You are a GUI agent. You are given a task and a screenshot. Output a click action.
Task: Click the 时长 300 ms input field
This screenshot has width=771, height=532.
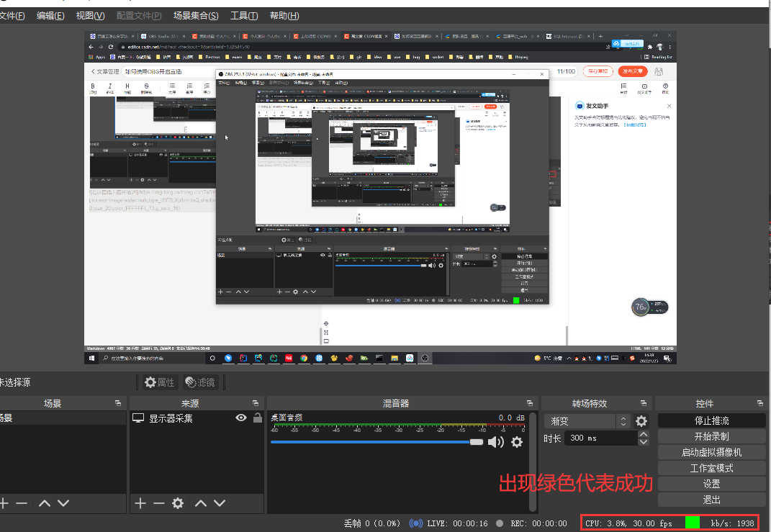coord(601,438)
